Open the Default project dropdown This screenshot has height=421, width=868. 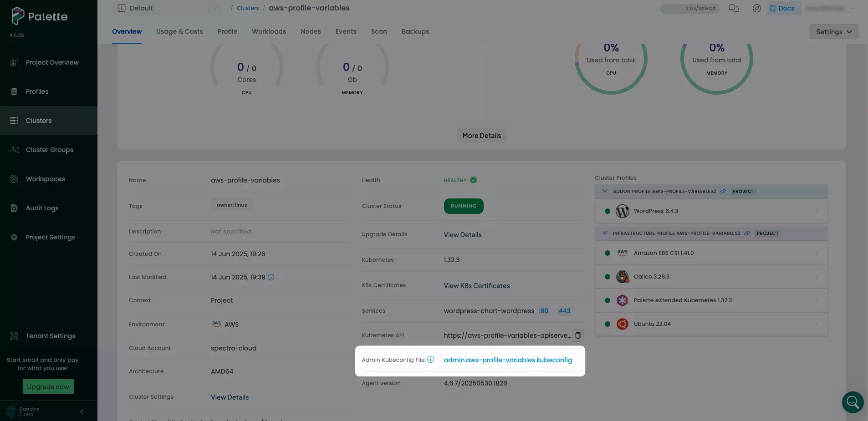(167, 8)
